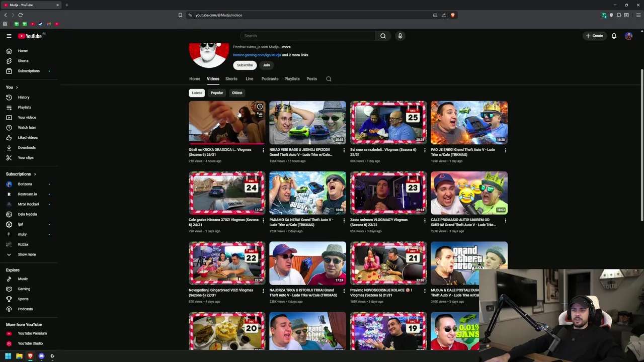Expand channel description with ...more
This screenshot has width=644, height=362.
tap(285, 47)
